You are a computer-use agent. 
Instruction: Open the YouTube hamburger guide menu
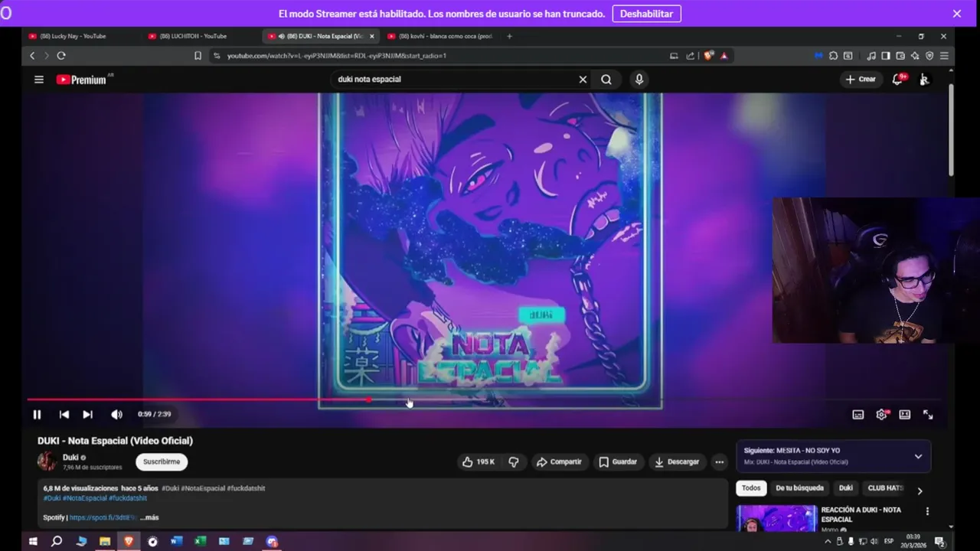[x=38, y=79]
